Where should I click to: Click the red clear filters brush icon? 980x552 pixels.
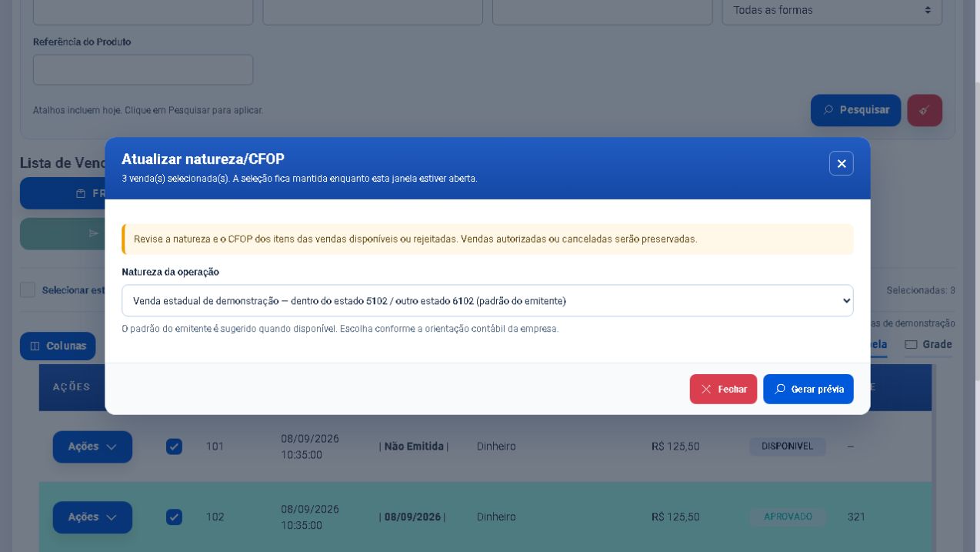tap(925, 110)
